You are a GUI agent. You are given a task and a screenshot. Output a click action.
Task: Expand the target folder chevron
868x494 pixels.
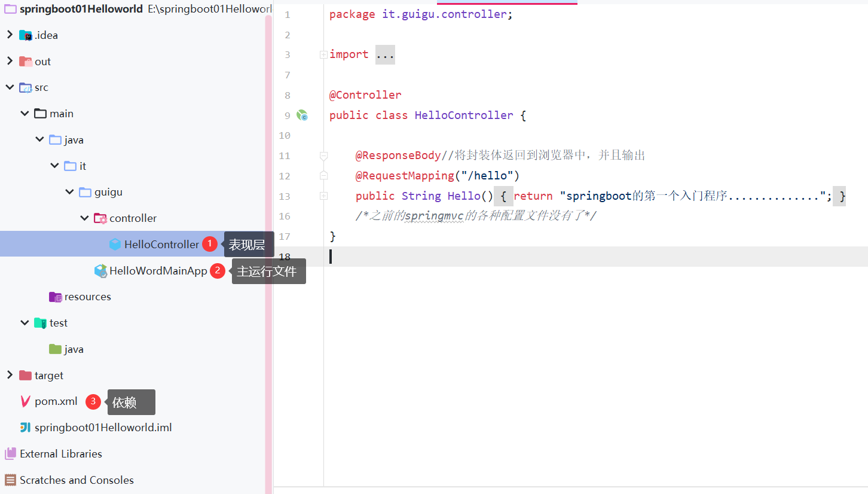[x=10, y=375]
